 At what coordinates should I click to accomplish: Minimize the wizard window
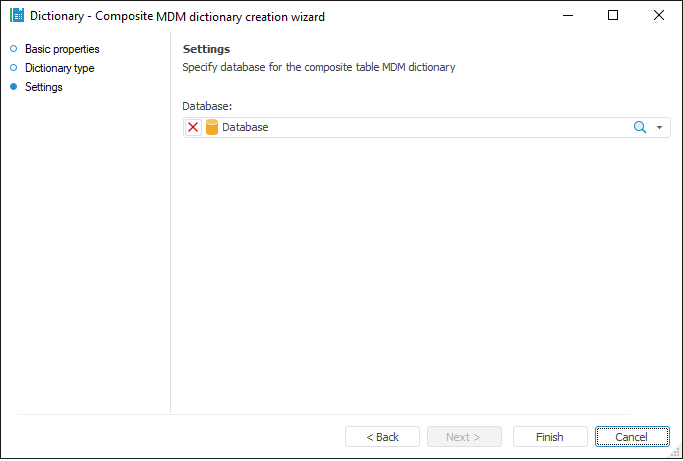pyautogui.click(x=568, y=16)
